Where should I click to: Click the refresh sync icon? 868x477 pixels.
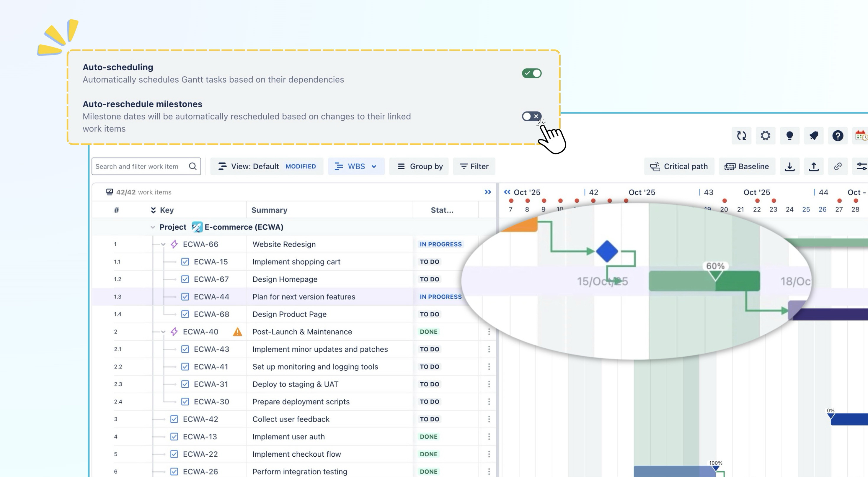(741, 136)
